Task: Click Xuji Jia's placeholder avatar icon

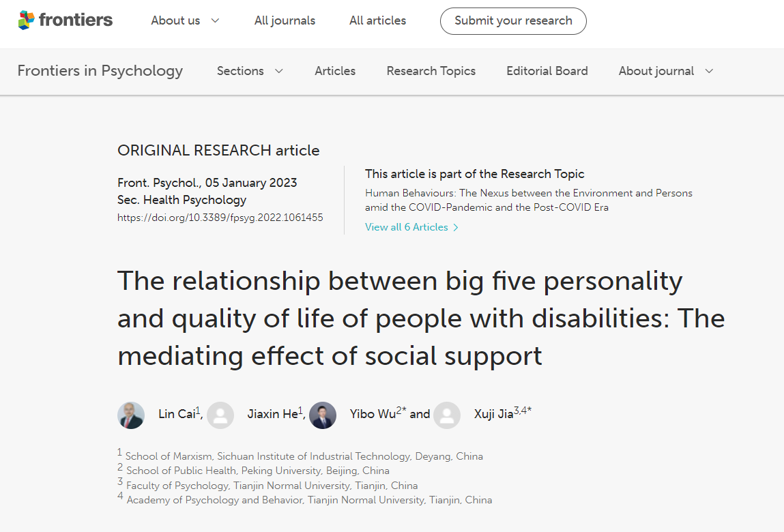Action: 447,415
